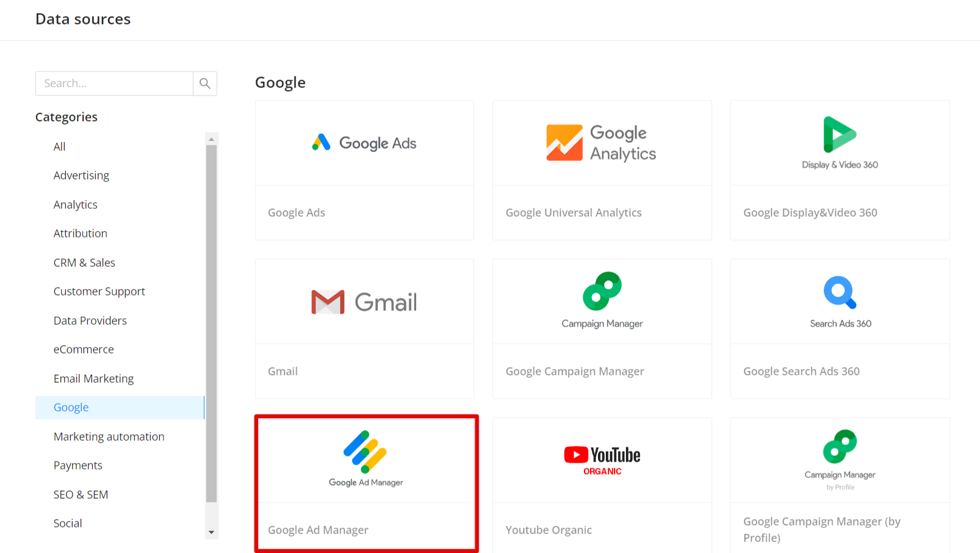980x553 pixels.
Task: Click the search magnifier icon button
Action: [x=205, y=84]
